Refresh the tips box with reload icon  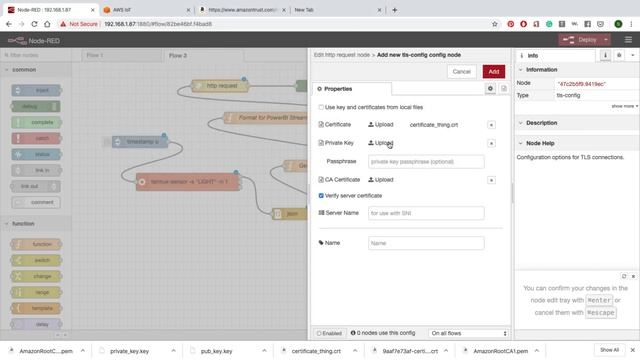coord(624,276)
